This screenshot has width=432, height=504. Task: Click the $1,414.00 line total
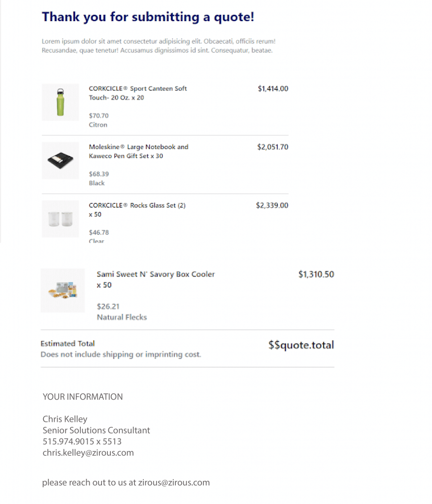click(x=273, y=89)
